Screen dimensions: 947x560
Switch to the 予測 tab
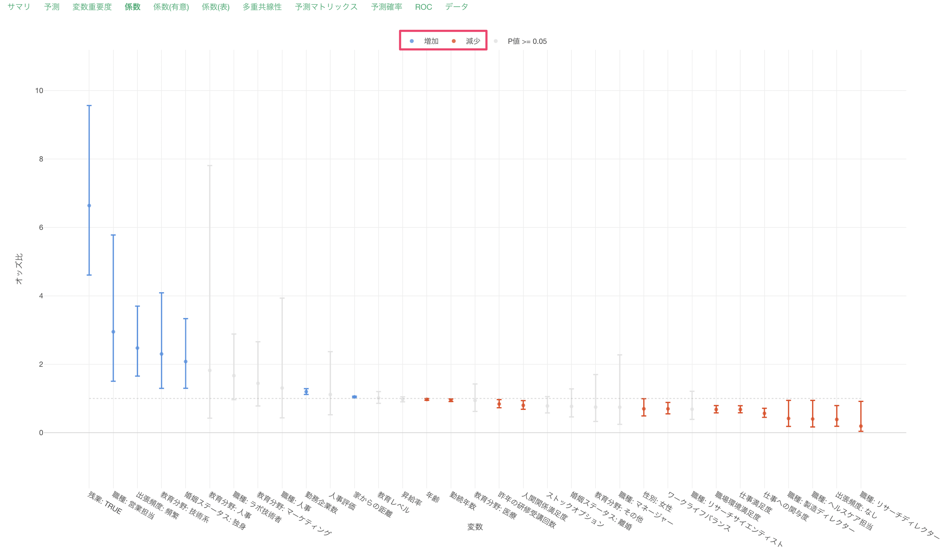point(52,7)
